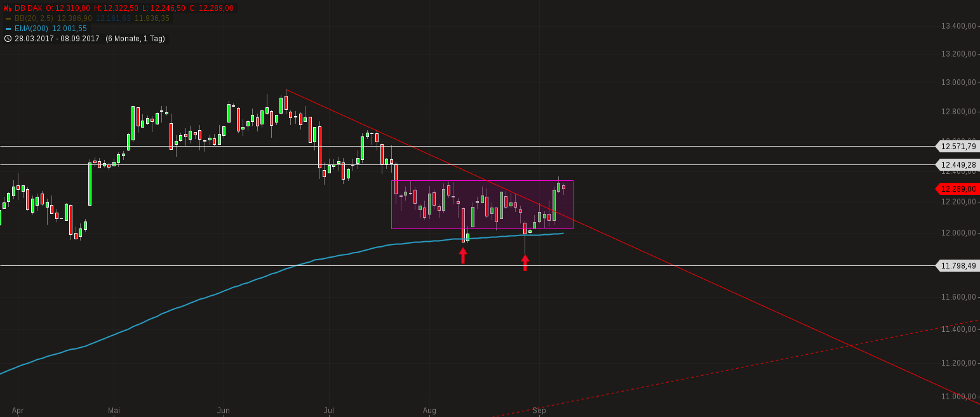Viewport: 980px width, 417px height.
Task: Select the 11.798,49 price level tag
Action: click(x=958, y=265)
